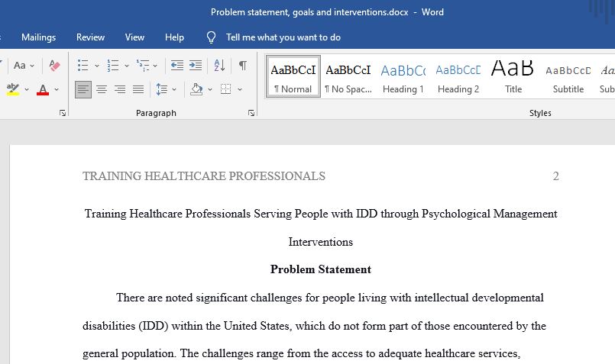Toggle align right

tap(120, 89)
